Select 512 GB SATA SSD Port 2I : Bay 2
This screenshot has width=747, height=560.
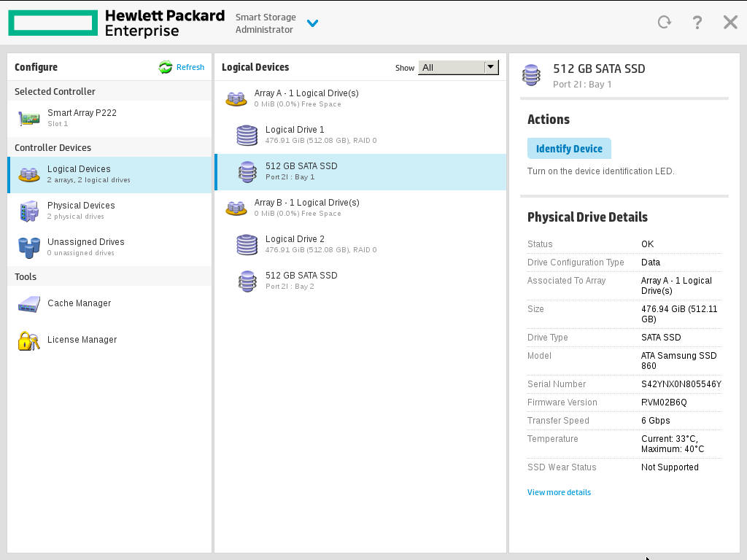pos(360,281)
